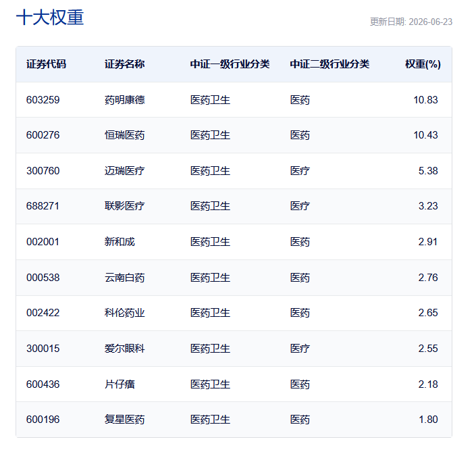Select the weight value 2.91

pyautogui.click(x=428, y=242)
